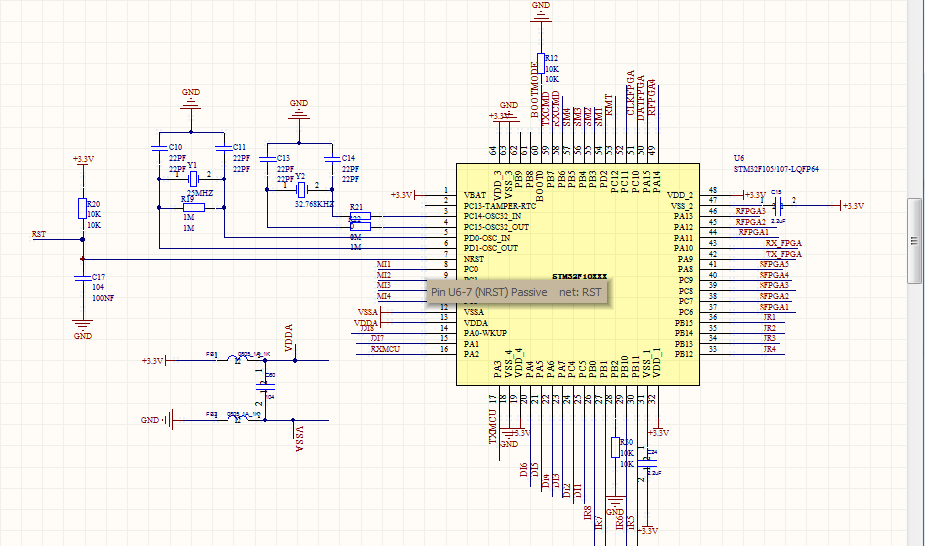Click the vertical scrollbar thumb
Image resolution: width=925 pixels, height=546 pixels.
click(x=914, y=240)
